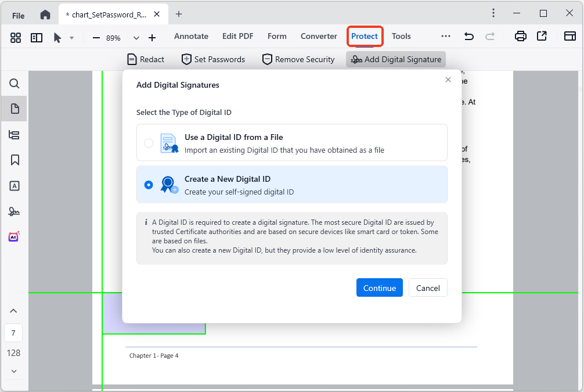Select the Redact tool
Screen dimensions: 584x392
(x=146, y=59)
